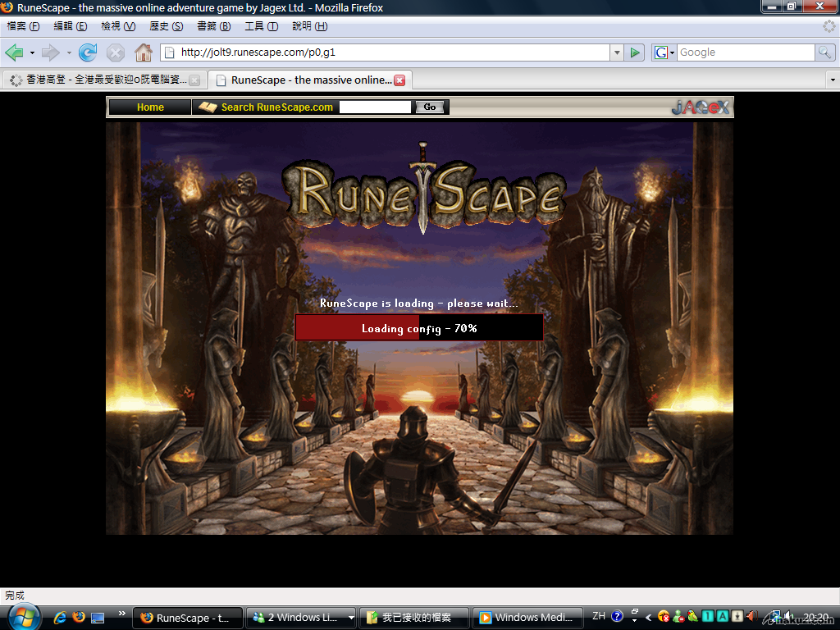The width and height of the screenshot is (840, 630).
Task: Click the language bar help icon
Action: [x=617, y=617]
